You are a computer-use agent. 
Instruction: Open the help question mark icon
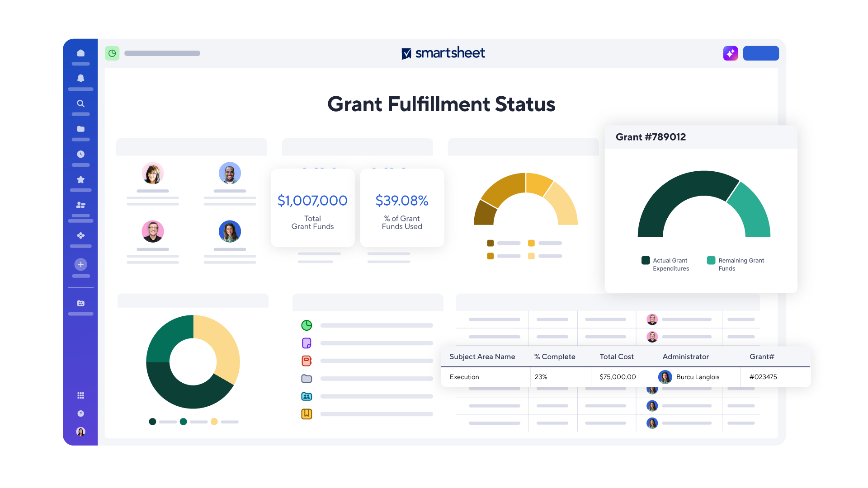coord(80,413)
